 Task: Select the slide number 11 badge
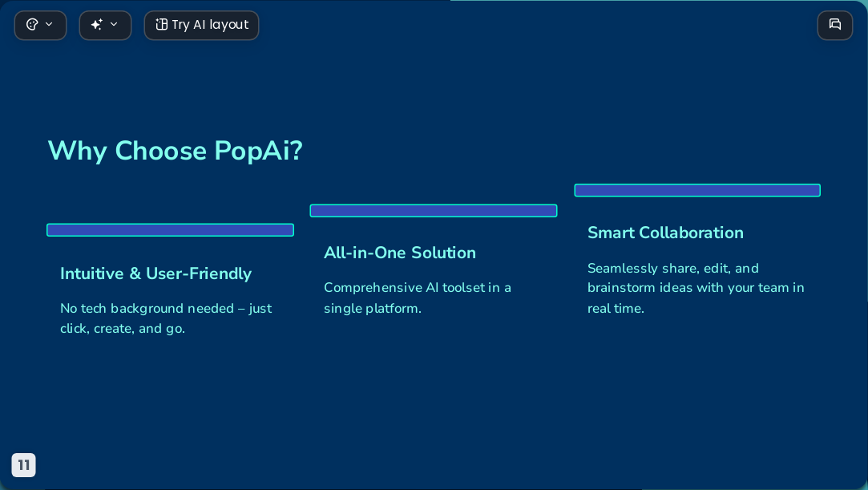click(x=24, y=465)
